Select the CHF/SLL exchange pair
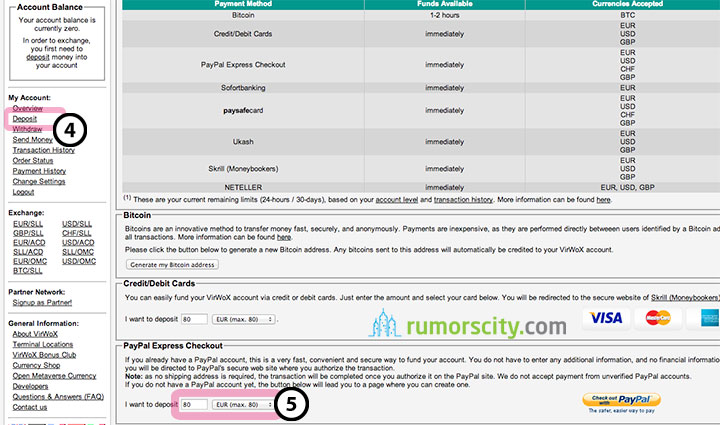The height and width of the screenshot is (425, 720). [76, 233]
